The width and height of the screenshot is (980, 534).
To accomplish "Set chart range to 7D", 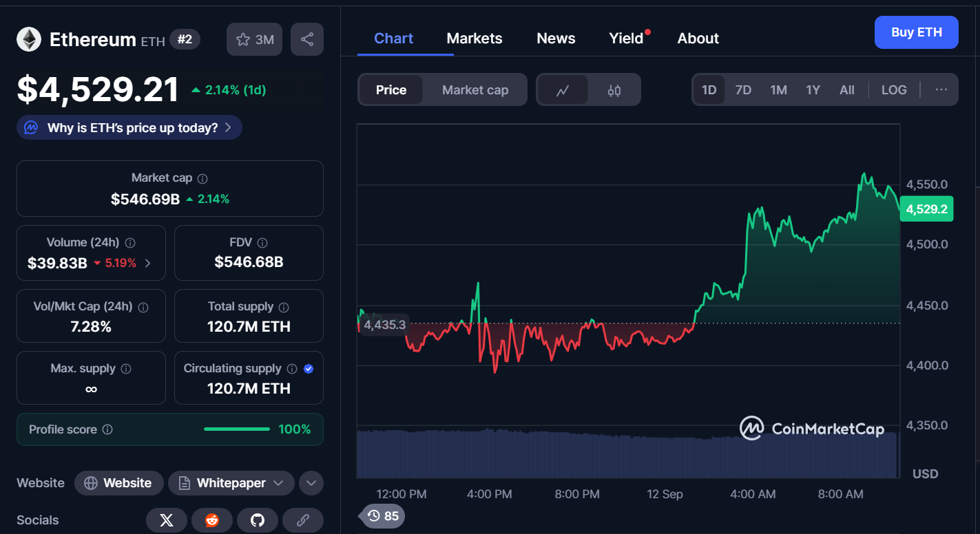I will 743,90.
